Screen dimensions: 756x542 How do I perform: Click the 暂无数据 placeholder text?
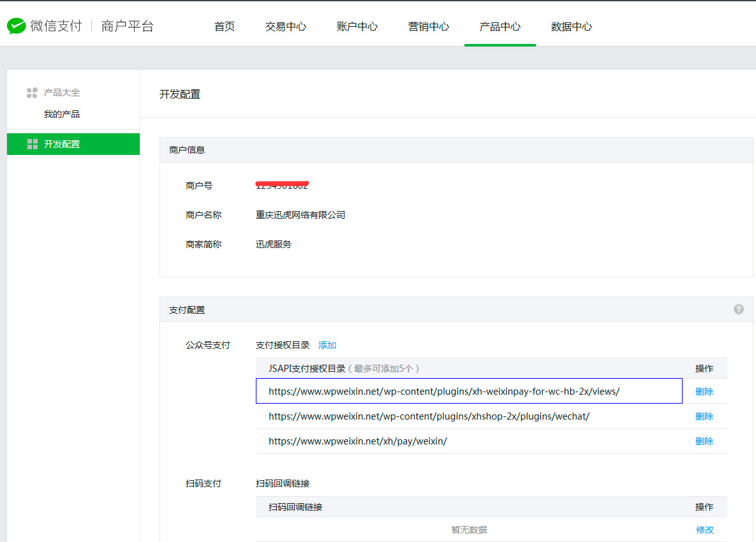(469, 530)
